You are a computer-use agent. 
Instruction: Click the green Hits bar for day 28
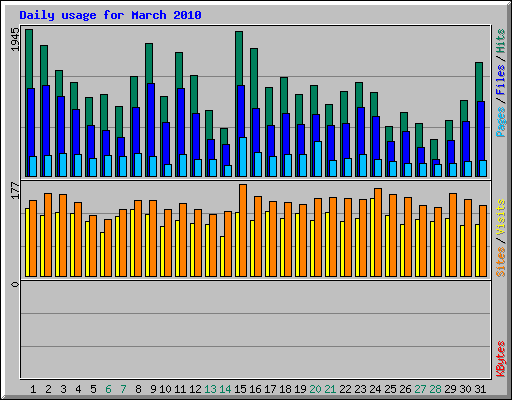tap(434, 149)
